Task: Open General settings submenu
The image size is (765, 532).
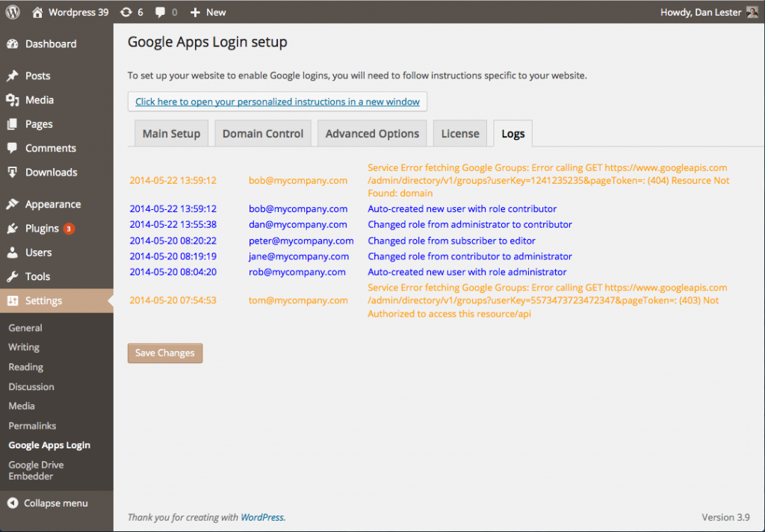Action: pyautogui.click(x=25, y=328)
